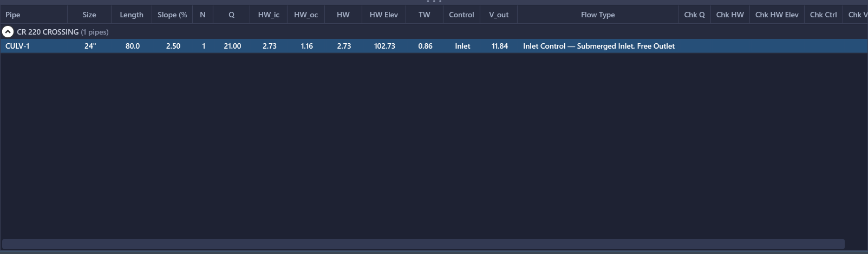Click the Chk HW column header
The width and height of the screenshot is (868, 254).
[x=730, y=15]
